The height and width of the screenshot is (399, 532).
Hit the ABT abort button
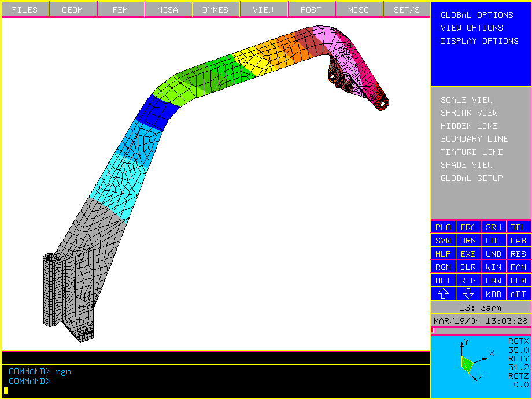(518, 294)
